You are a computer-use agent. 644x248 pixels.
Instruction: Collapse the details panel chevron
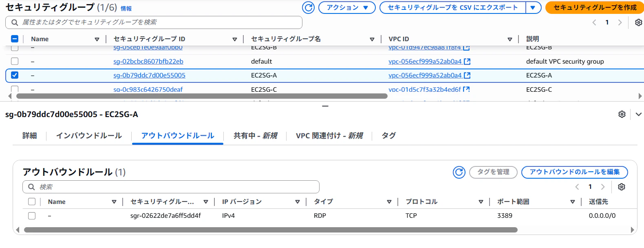click(x=638, y=114)
